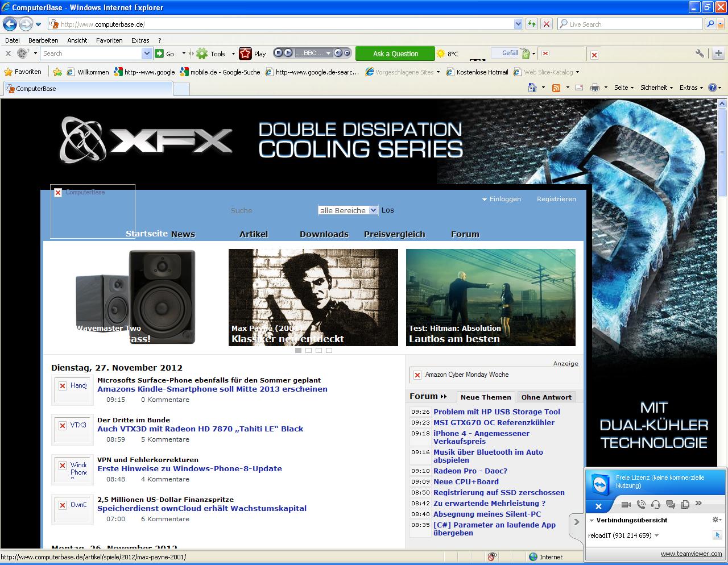Collapse the Verbindungsübersicht section
The image size is (728, 565).
pos(592,520)
